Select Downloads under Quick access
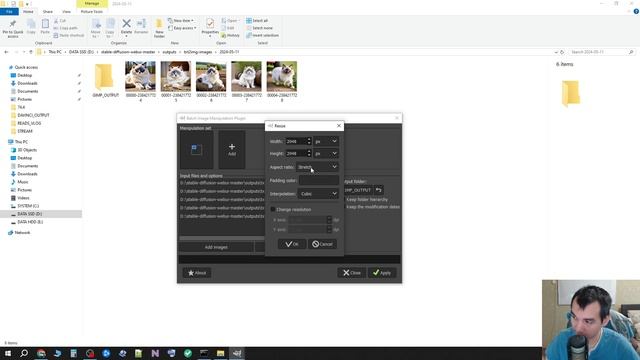The width and height of the screenshot is (640, 360). coord(27,83)
